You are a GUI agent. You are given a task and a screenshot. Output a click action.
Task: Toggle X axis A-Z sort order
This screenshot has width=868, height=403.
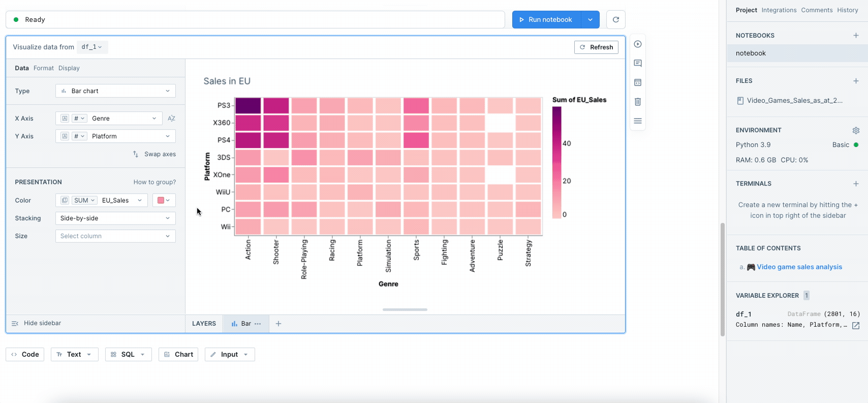(171, 118)
